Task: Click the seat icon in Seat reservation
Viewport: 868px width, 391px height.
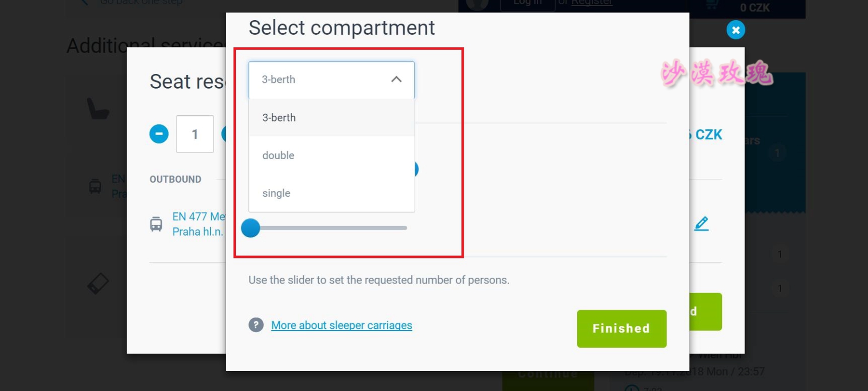Action: pyautogui.click(x=98, y=108)
